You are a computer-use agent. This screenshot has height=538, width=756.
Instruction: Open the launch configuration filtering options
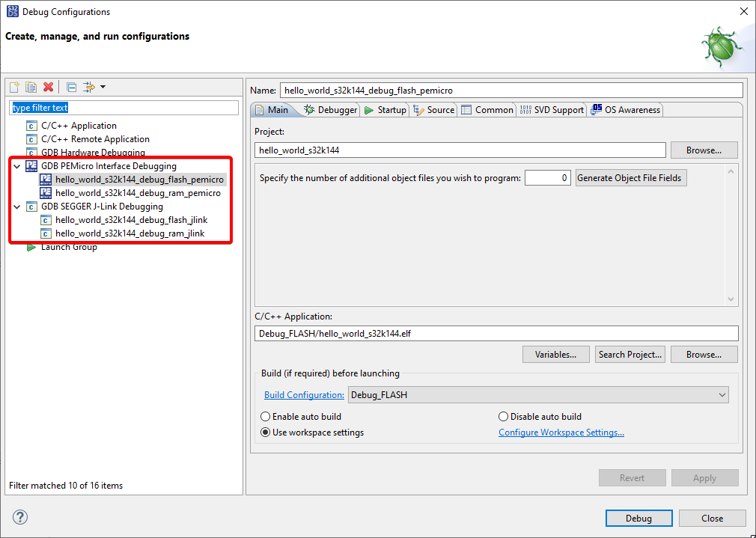pos(90,87)
